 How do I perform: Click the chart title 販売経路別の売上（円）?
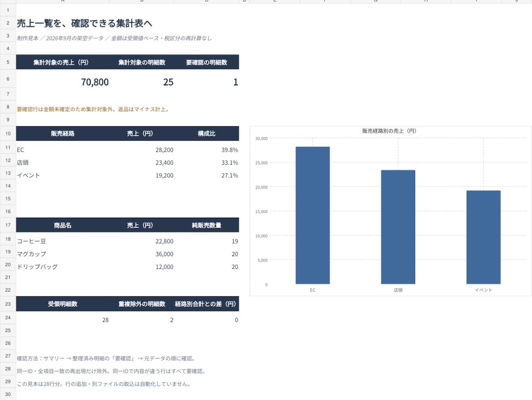pyautogui.click(x=390, y=131)
